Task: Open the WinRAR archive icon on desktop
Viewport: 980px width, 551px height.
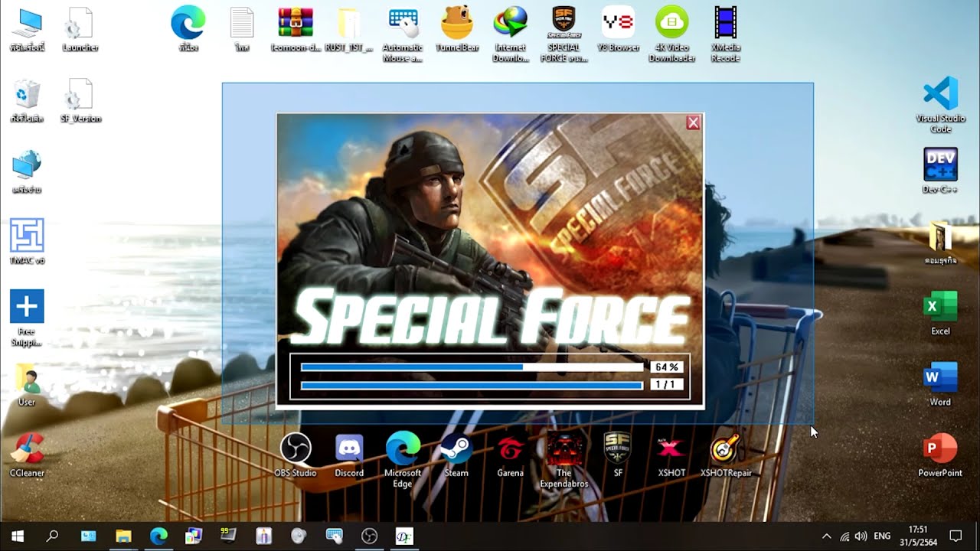Action: [296, 31]
